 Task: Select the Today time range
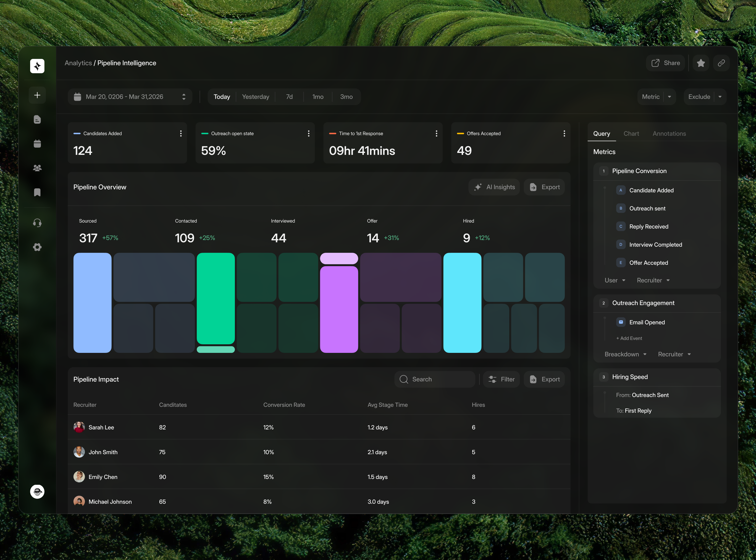point(222,97)
